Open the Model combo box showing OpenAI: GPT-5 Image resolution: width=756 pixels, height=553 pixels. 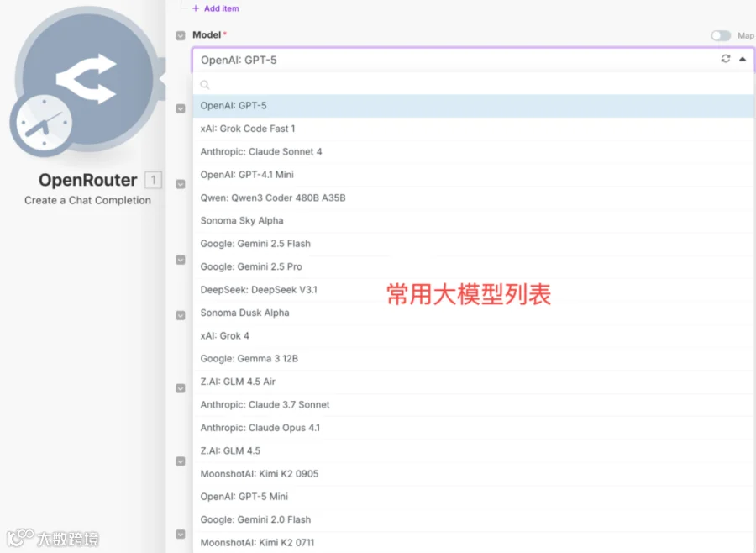pyautogui.click(x=473, y=60)
